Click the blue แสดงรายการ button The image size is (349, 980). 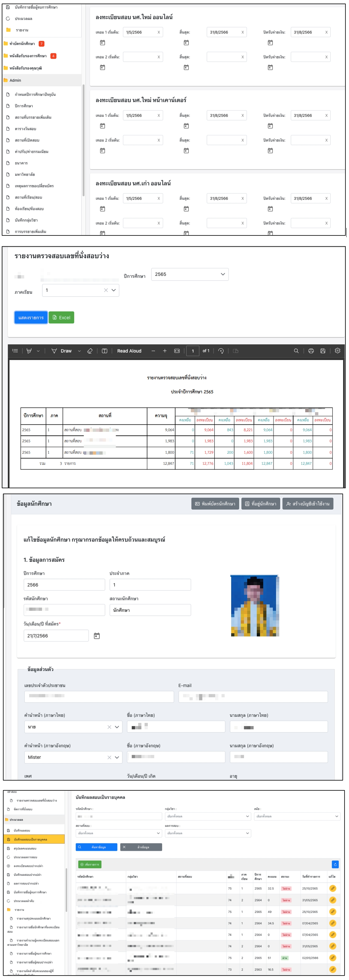pos(31,318)
